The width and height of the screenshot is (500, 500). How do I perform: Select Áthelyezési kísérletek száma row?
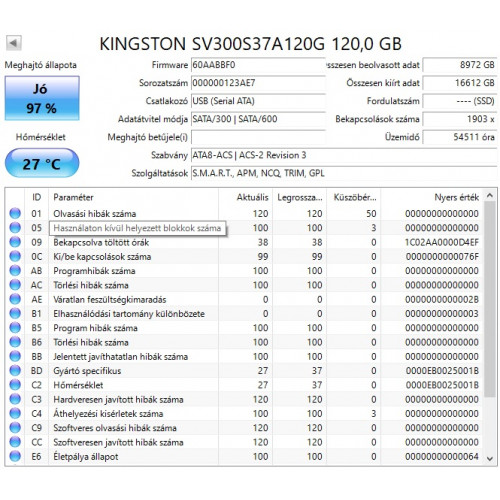point(244,414)
